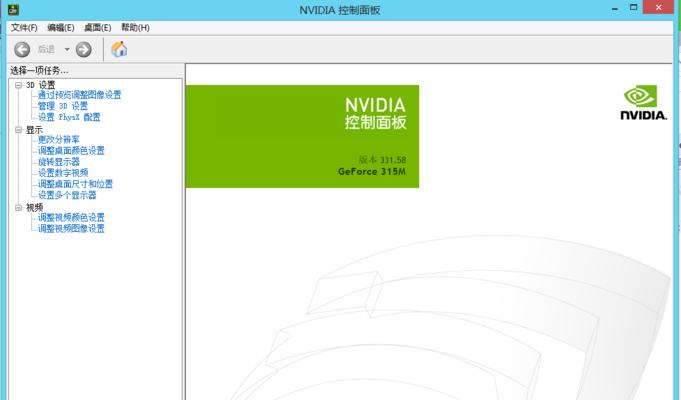681x400 pixels.
Task: Open 调整视频颜色设置 link
Action: 71,218
